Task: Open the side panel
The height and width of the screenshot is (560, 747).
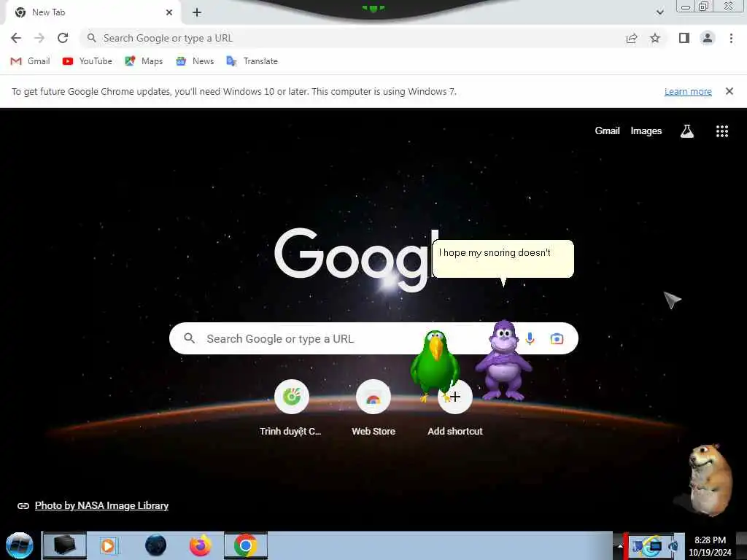Action: (x=684, y=38)
